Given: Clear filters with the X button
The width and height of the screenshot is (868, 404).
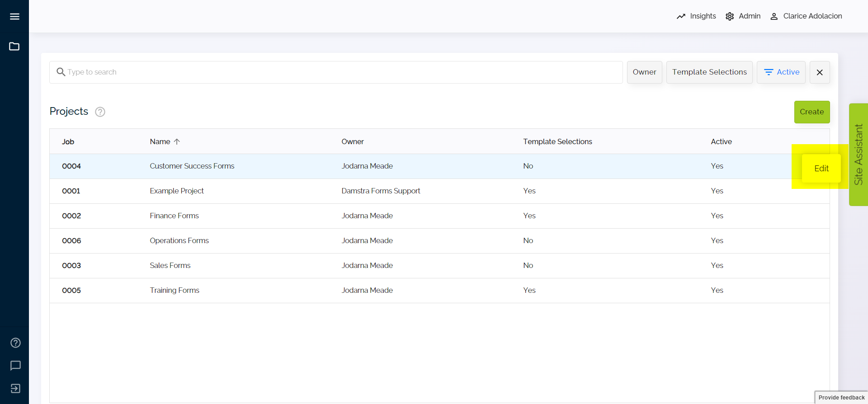Looking at the screenshot, I should [819, 72].
